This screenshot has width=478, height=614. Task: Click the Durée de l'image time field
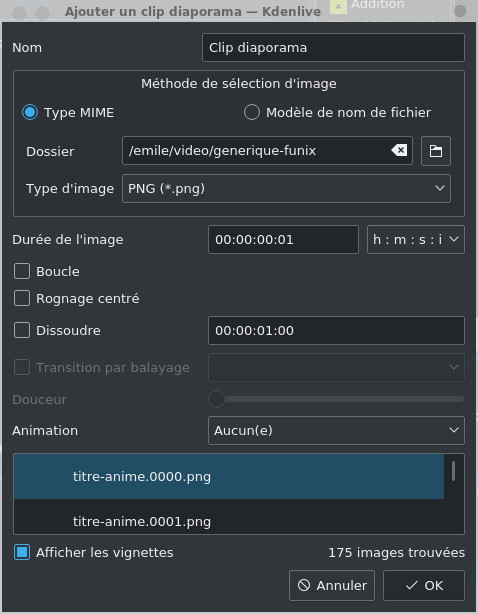283,239
